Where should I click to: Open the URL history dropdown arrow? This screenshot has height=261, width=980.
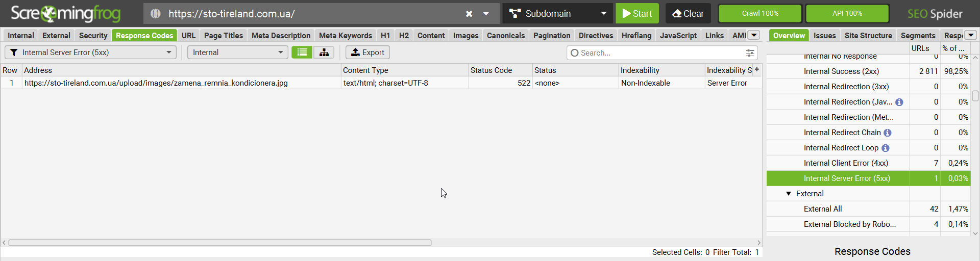(x=486, y=14)
